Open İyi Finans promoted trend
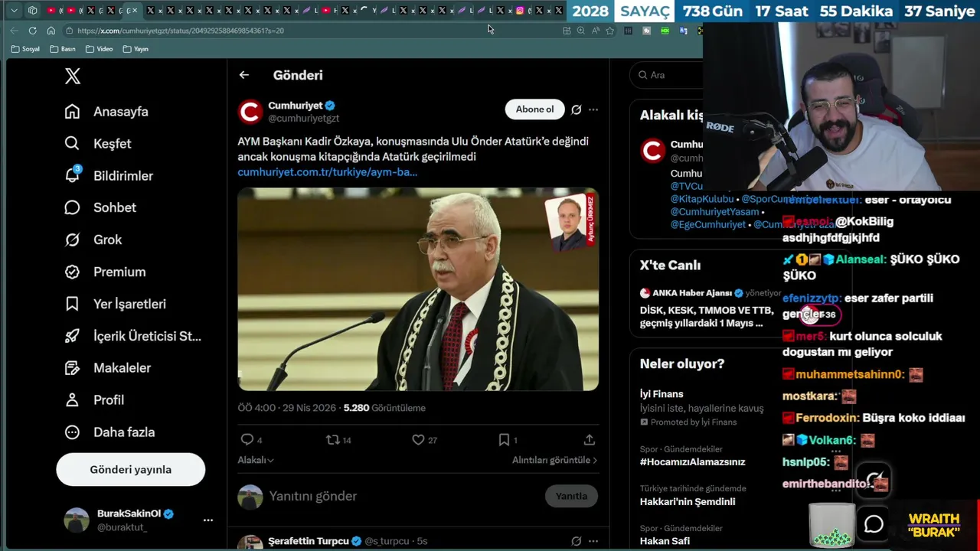980x551 pixels. pyautogui.click(x=701, y=408)
